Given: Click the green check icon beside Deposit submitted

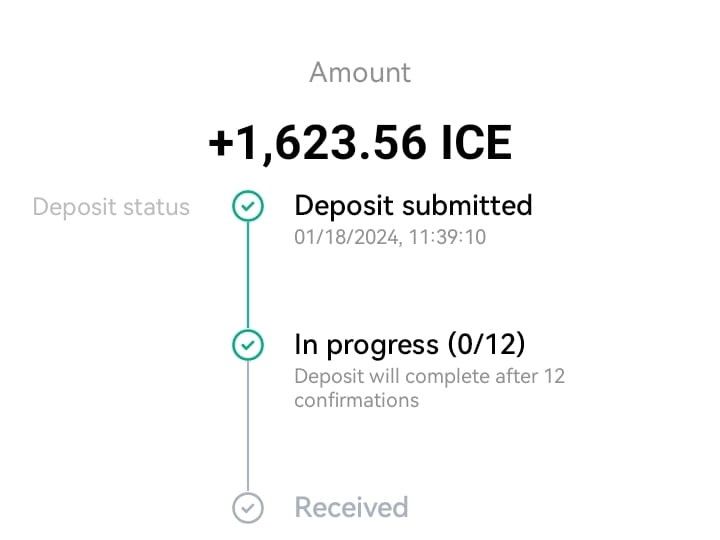Looking at the screenshot, I should click(x=248, y=206).
